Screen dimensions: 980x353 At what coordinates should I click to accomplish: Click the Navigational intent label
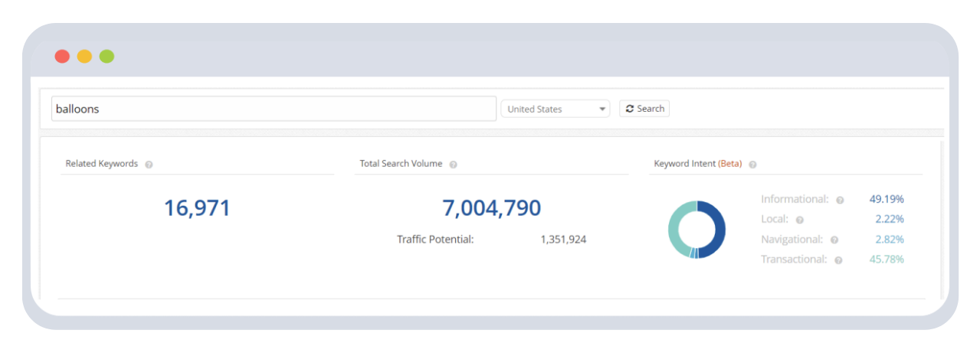792,239
